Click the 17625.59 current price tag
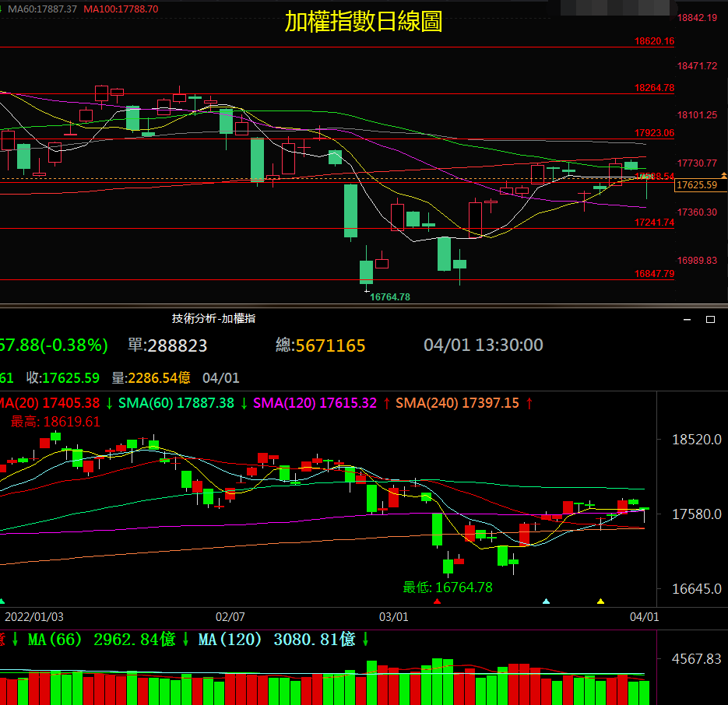Viewport: 728px width, 705px height. [x=697, y=185]
